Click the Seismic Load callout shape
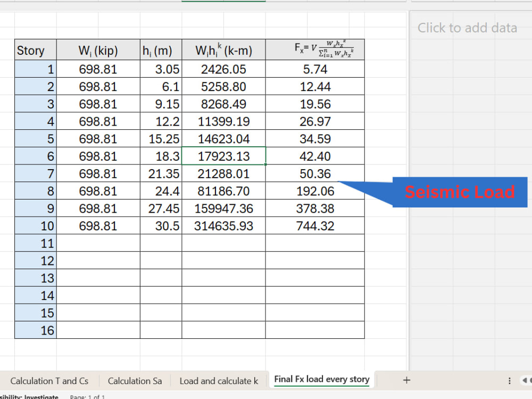The height and width of the screenshot is (399, 532). click(460, 192)
